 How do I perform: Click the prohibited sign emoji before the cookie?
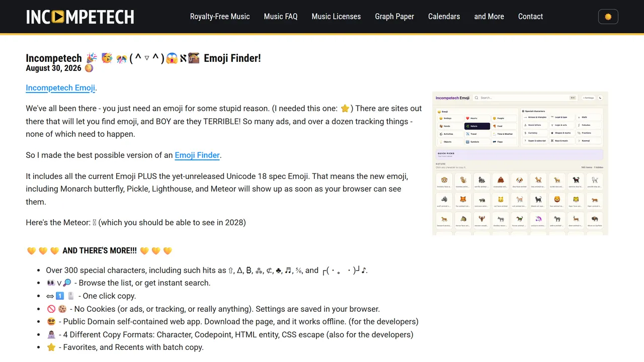(x=50, y=309)
